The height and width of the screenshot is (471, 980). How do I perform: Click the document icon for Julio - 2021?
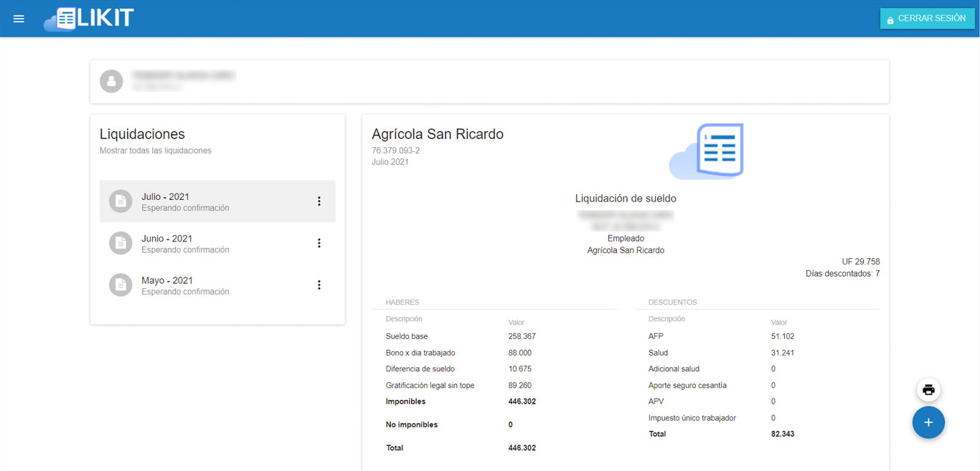[121, 201]
